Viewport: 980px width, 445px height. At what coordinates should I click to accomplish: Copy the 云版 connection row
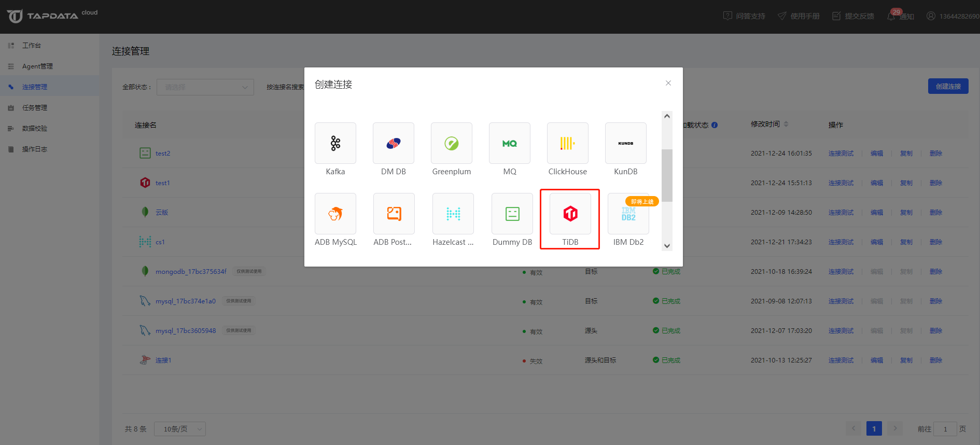pyautogui.click(x=906, y=213)
